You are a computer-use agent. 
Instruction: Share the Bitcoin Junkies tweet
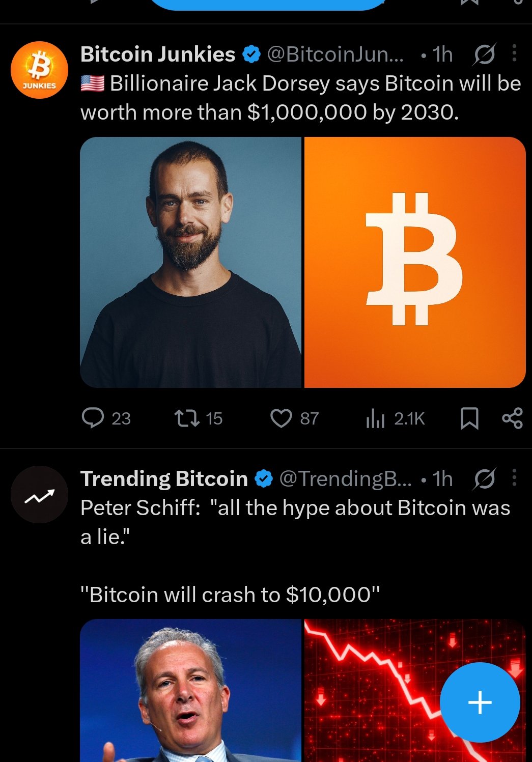click(x=512, y=418)
